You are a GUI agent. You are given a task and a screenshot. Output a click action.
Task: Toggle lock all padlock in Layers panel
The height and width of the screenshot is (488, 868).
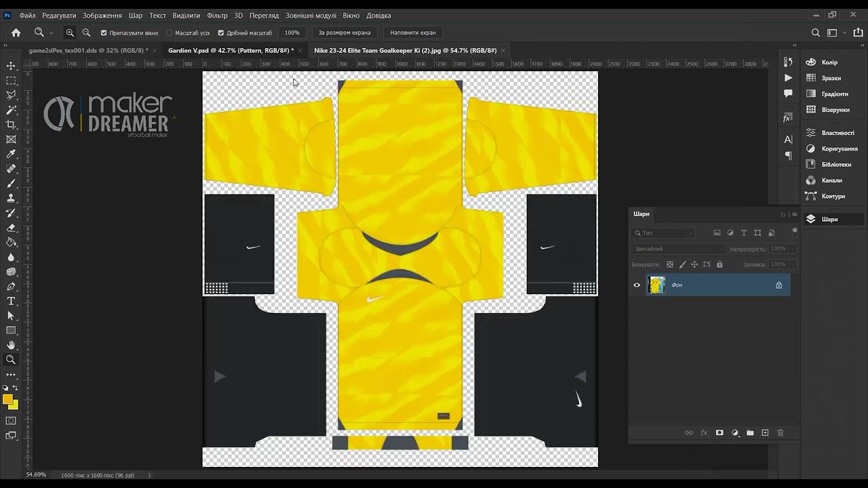click(719, 264)
